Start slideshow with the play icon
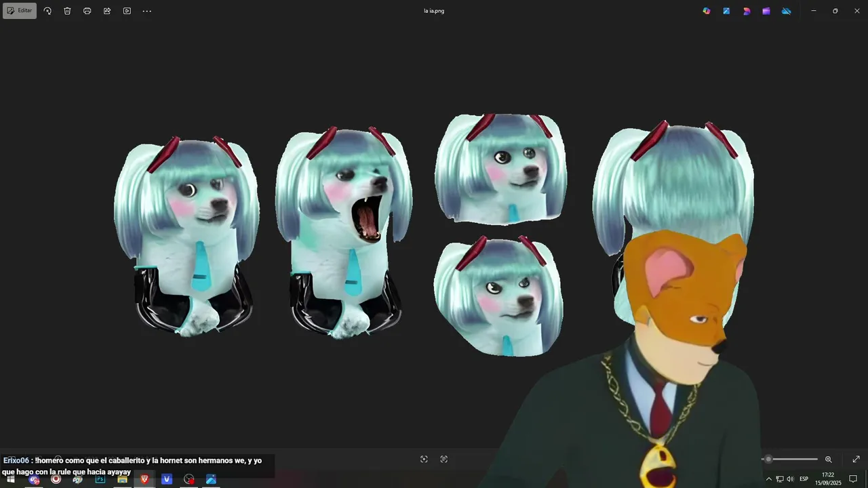The image size is (868, 488). click(x=127, y=11)
